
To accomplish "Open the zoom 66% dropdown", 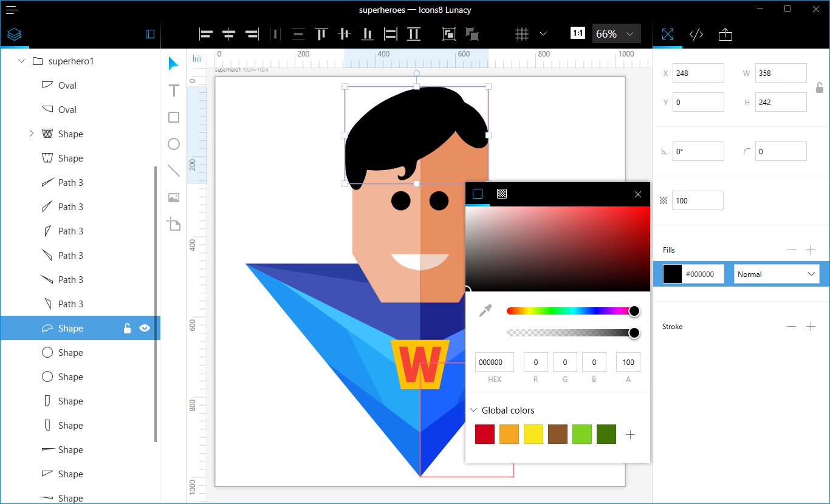I will coord(616,35).
